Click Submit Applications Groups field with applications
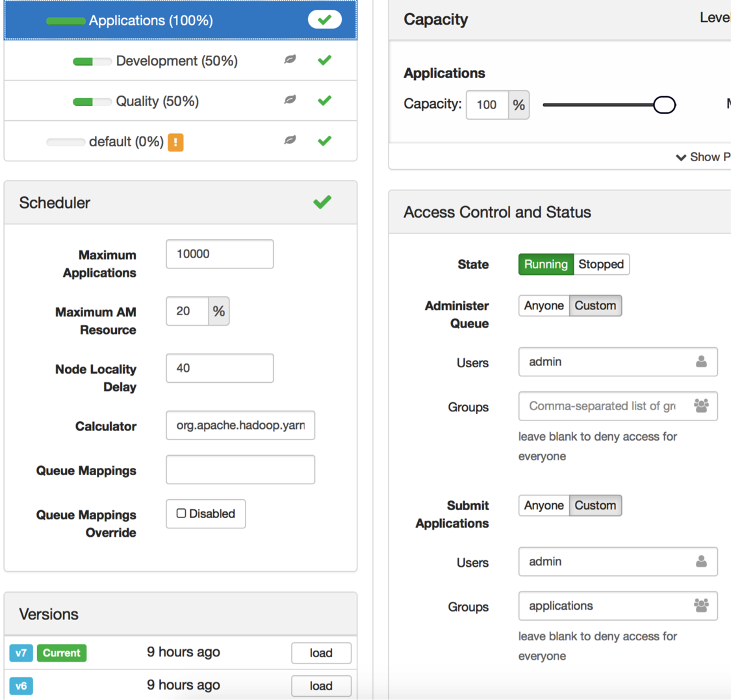The image size is (731, 700). coord(618,606)
